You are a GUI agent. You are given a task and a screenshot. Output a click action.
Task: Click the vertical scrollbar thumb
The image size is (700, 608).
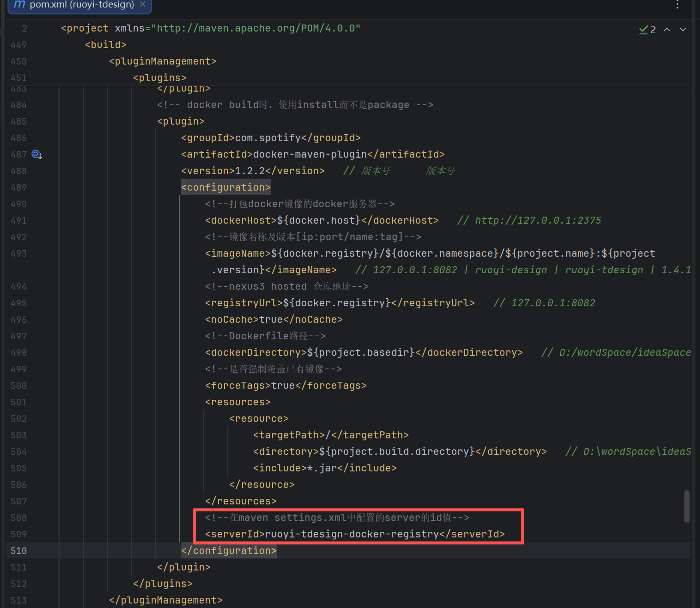coord(687,506)
